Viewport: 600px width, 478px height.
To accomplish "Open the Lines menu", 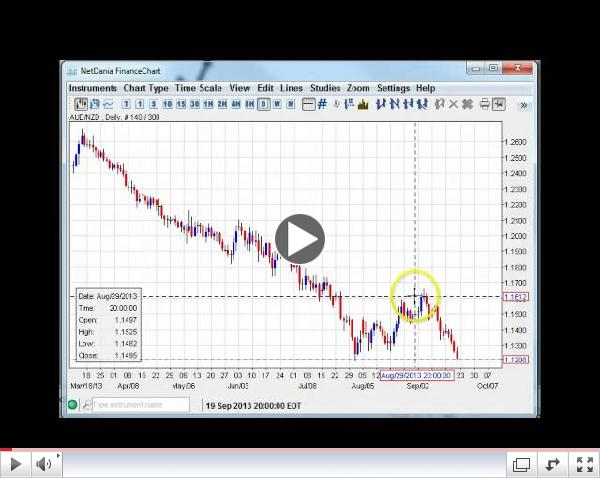I will 291,88.
